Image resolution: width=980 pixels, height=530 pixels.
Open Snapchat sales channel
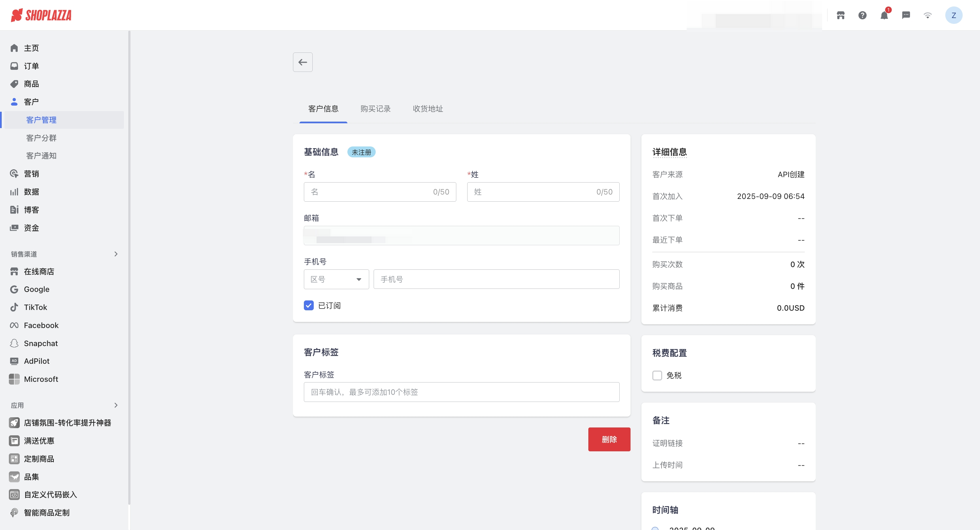[x=41, y=343]
